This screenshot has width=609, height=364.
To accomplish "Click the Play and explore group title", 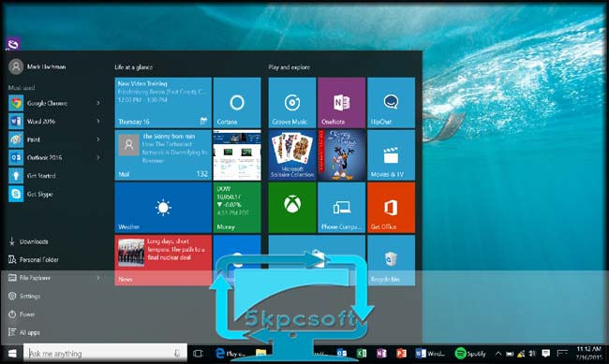I will point(289,67).
